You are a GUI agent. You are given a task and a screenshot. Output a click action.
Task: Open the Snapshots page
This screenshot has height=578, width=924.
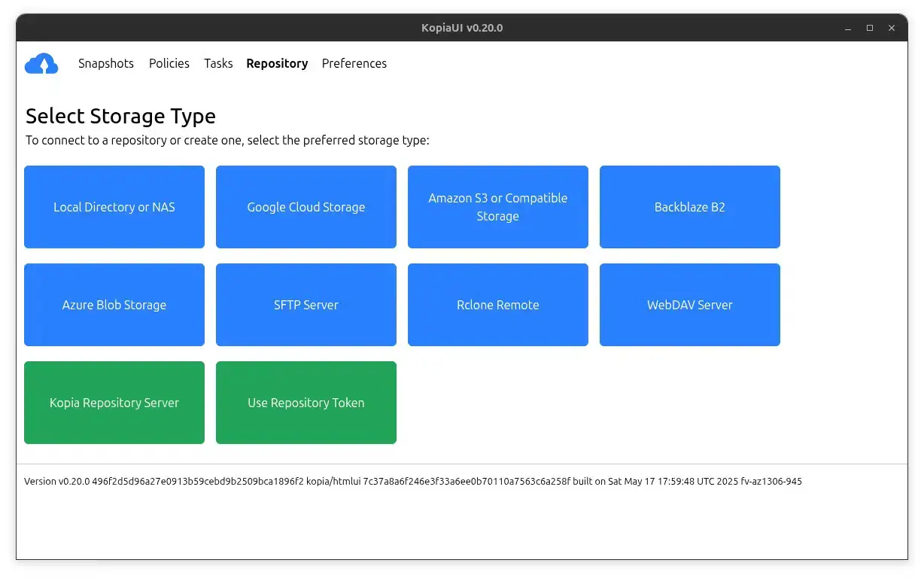click(106, 63)
